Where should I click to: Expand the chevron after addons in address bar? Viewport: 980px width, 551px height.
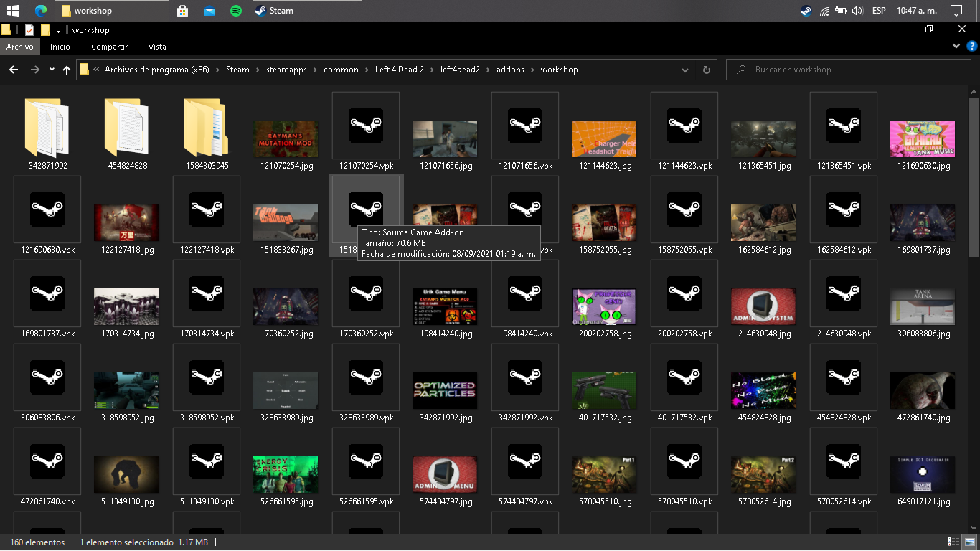[532, 70]
